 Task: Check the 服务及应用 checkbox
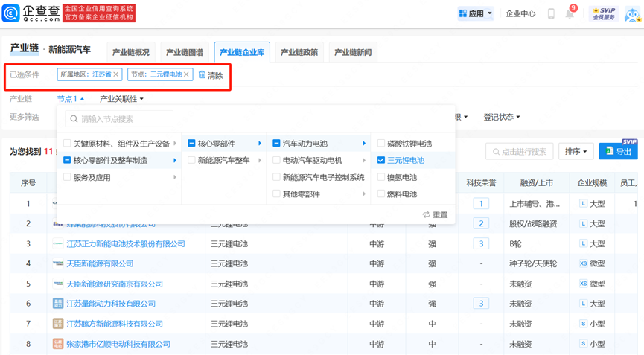(67, 177)
